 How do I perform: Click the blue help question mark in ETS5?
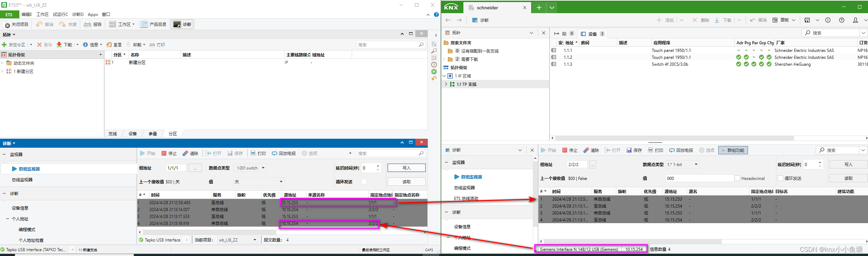436,15
